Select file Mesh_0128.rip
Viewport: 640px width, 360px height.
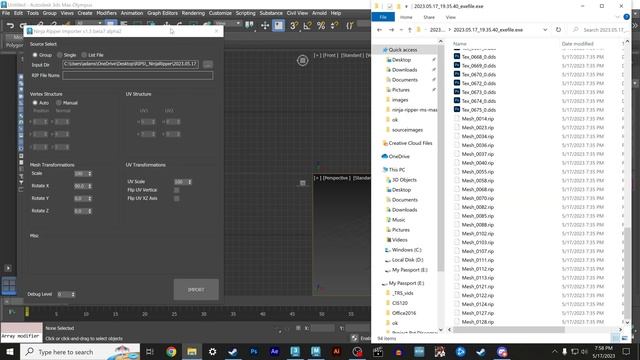tap(478, 322)
